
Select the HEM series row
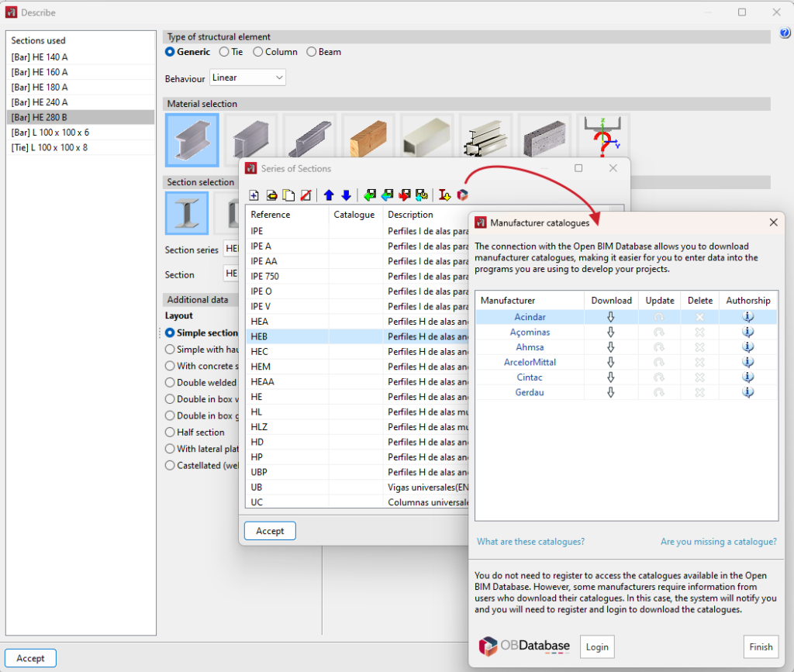(x=357, y=367)
